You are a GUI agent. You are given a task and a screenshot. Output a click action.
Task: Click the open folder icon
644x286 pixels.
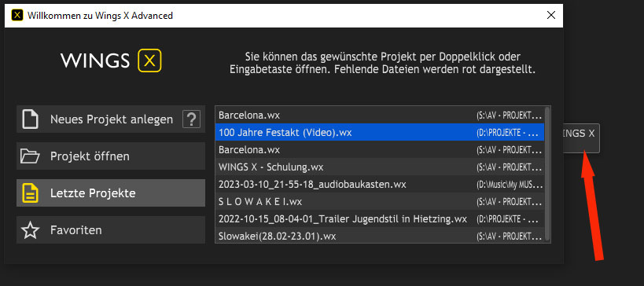click(31, 156)
